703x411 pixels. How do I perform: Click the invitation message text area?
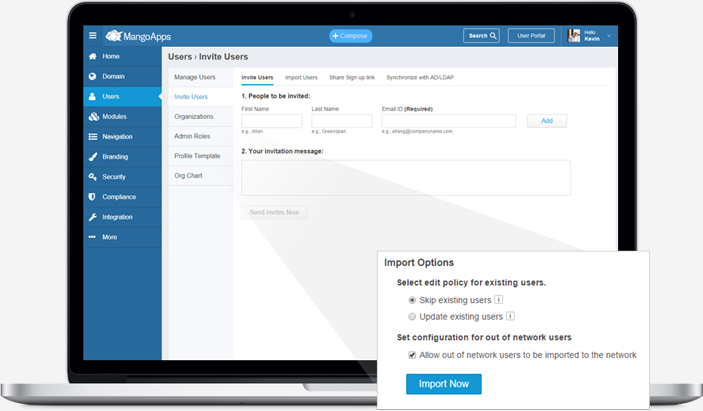(x=406, y=178)
